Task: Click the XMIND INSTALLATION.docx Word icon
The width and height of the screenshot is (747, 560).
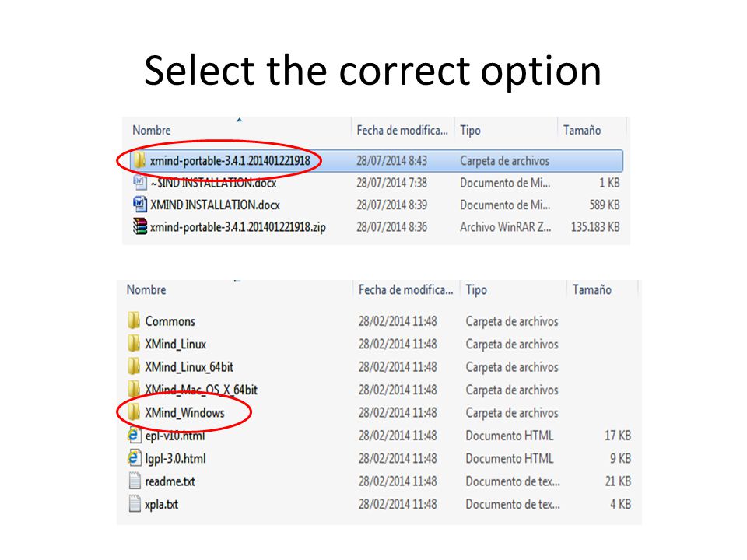Action: point(139,205)
